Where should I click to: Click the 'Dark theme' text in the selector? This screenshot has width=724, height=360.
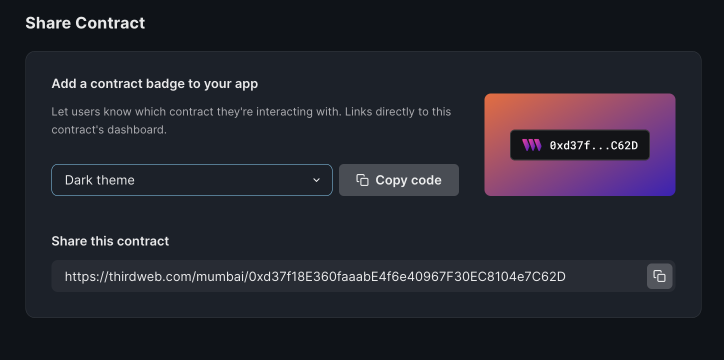(x=100, y=180)
